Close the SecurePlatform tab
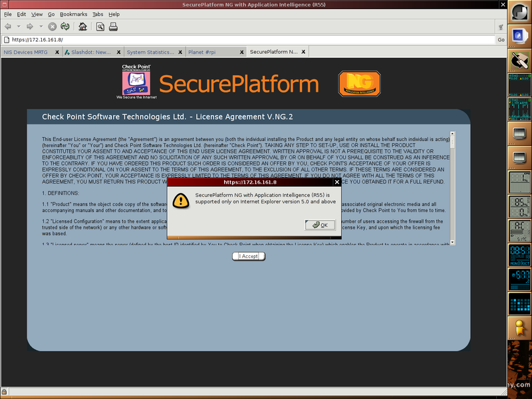Screen dimensions: 532x399 pos(303,52)
